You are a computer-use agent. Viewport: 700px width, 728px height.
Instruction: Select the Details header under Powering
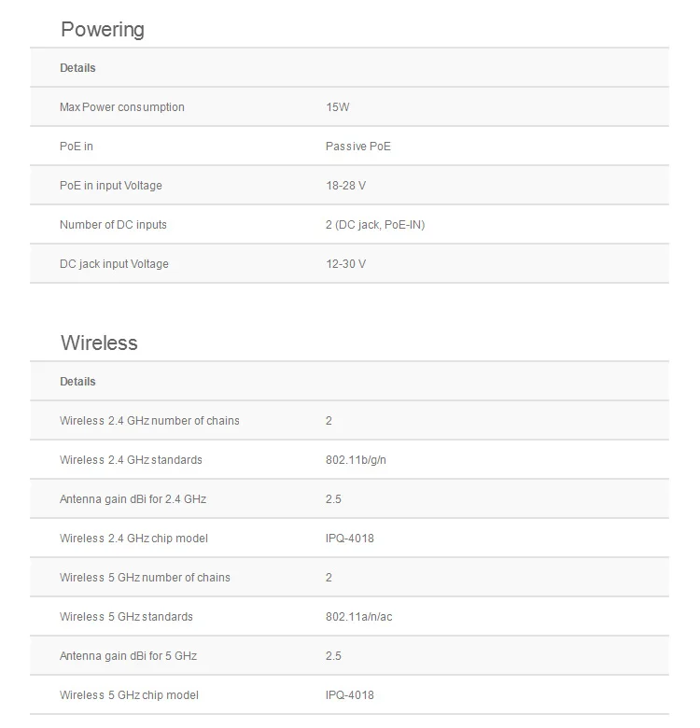(x=77, y=68)
